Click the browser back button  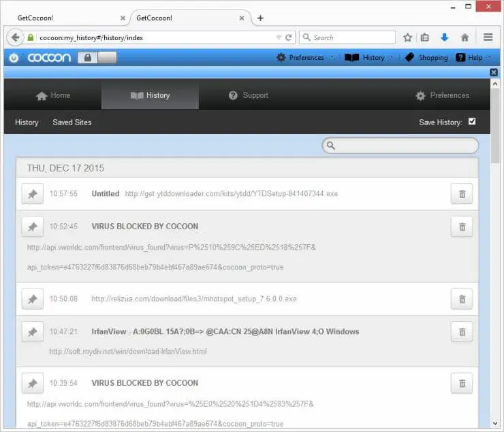click(x=15, y=37)
